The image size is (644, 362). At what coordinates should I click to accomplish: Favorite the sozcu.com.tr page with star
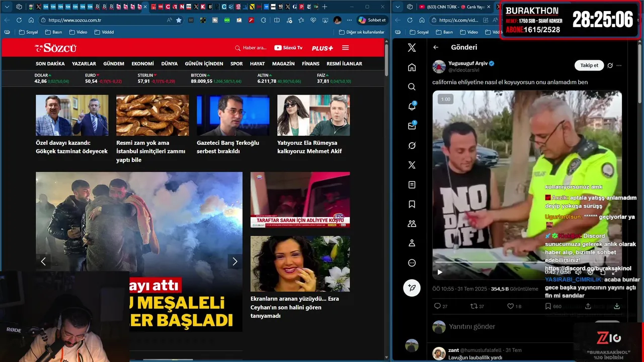coord(179,20)
